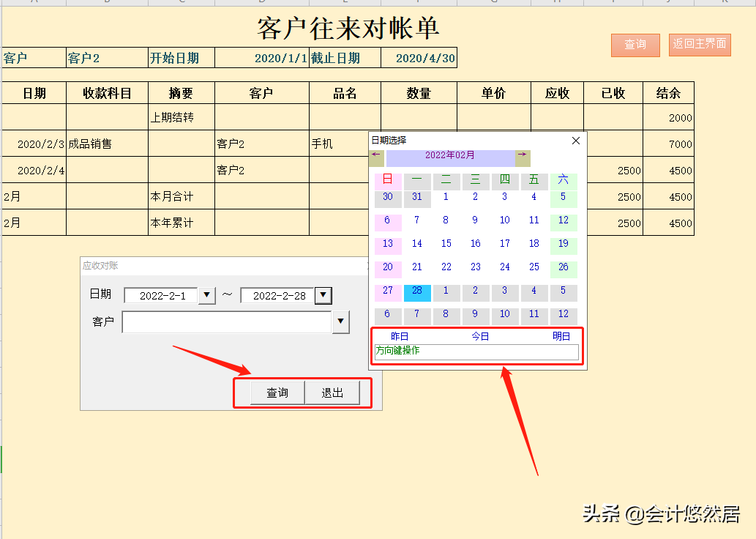This screenshot has width=756, height=539.
Task: Open the 客户 customer dropdown list
Action: pos(340,322)
